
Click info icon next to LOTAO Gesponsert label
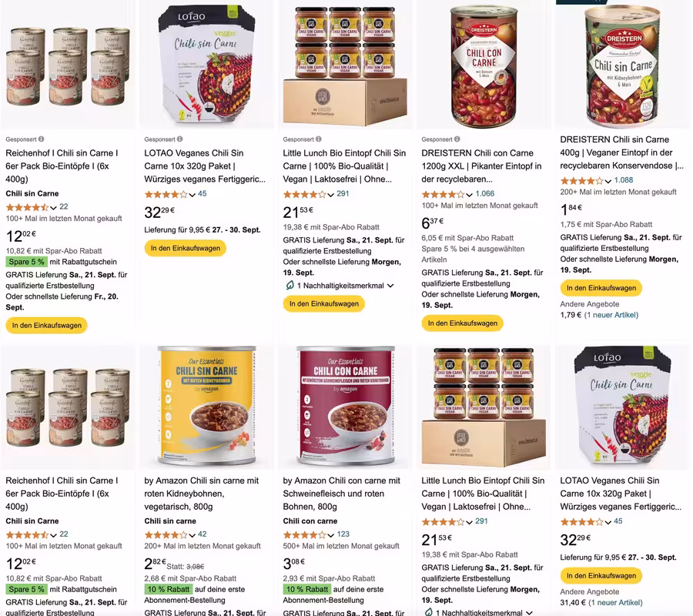coord(180,139)
